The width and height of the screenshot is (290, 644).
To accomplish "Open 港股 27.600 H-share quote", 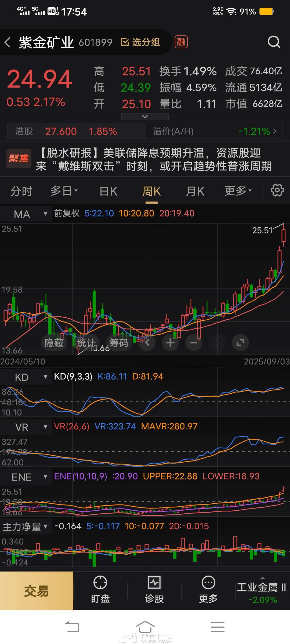I will pyautogui.click(x=76, y=131).
